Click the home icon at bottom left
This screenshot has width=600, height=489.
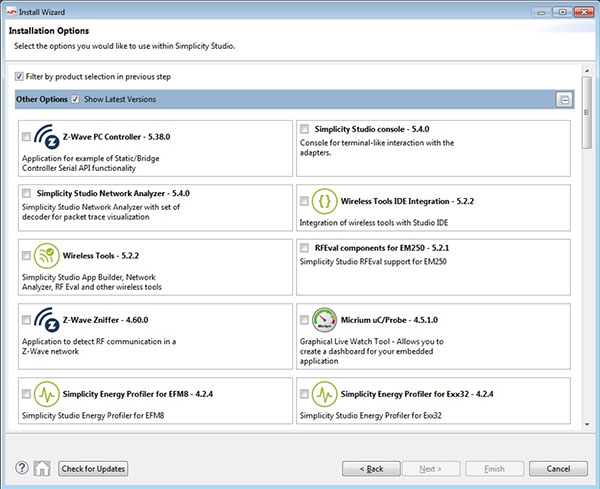coord(42,468)
